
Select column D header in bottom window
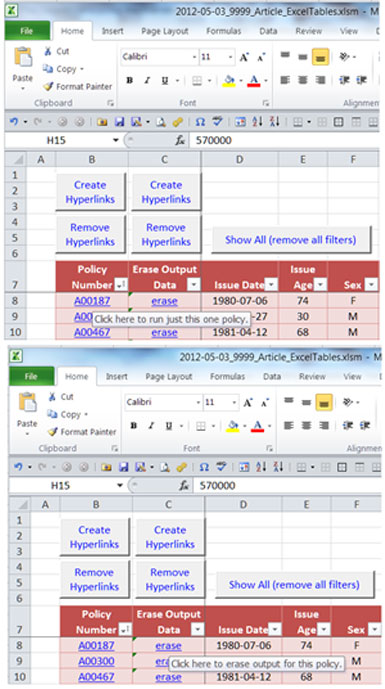click(x=243, y=504)
